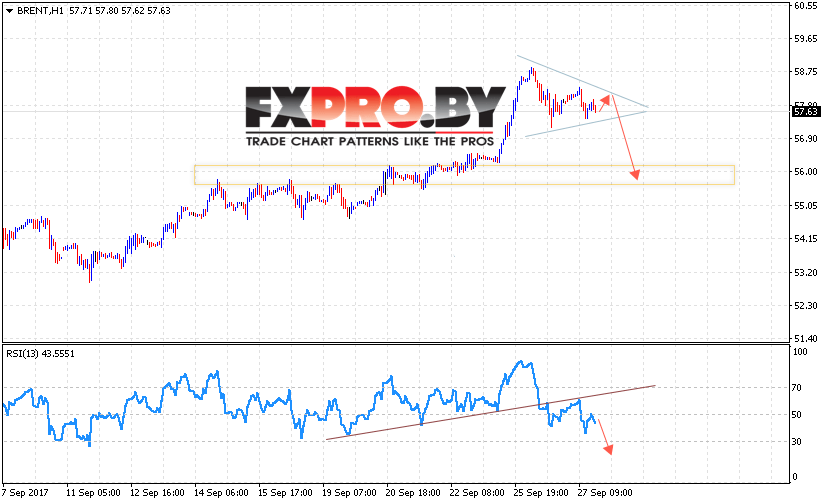829x504 pixels.
Task: Select the BRENT,H1 symbol title text
Action: click(x=41, y=11)
